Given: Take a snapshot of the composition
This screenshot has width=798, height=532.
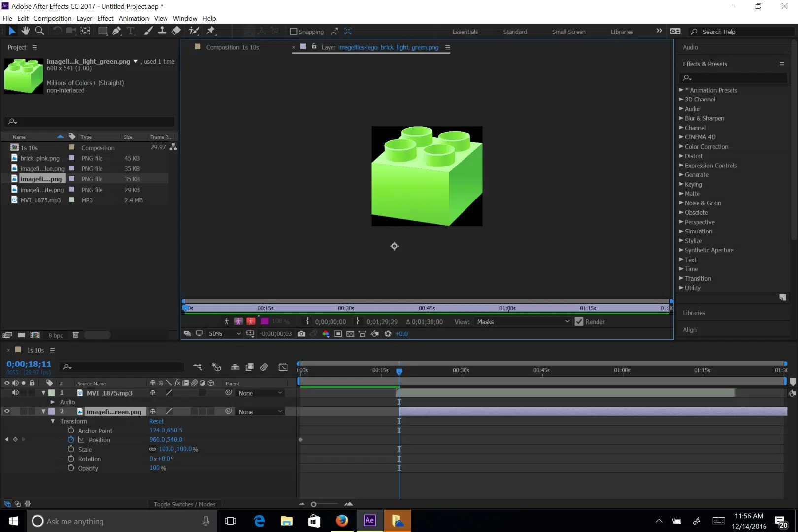Looking at the screenshot, I should coord(301,333).
